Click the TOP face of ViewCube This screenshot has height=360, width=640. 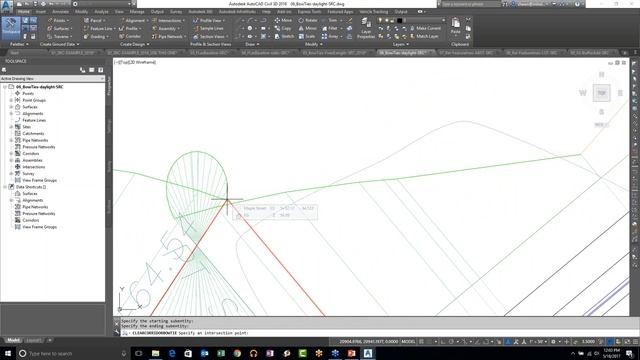(602, 93)
